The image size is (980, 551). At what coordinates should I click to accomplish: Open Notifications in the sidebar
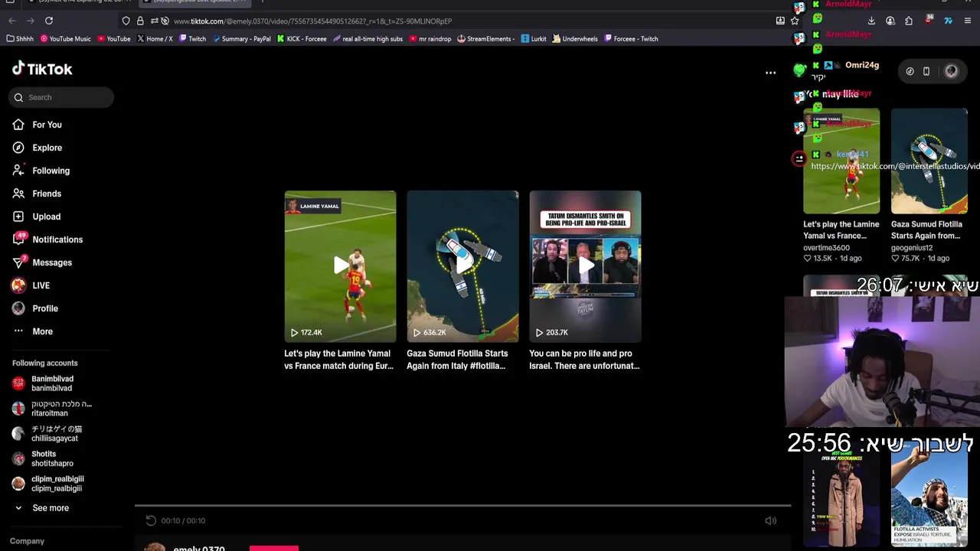pos(57,240)
